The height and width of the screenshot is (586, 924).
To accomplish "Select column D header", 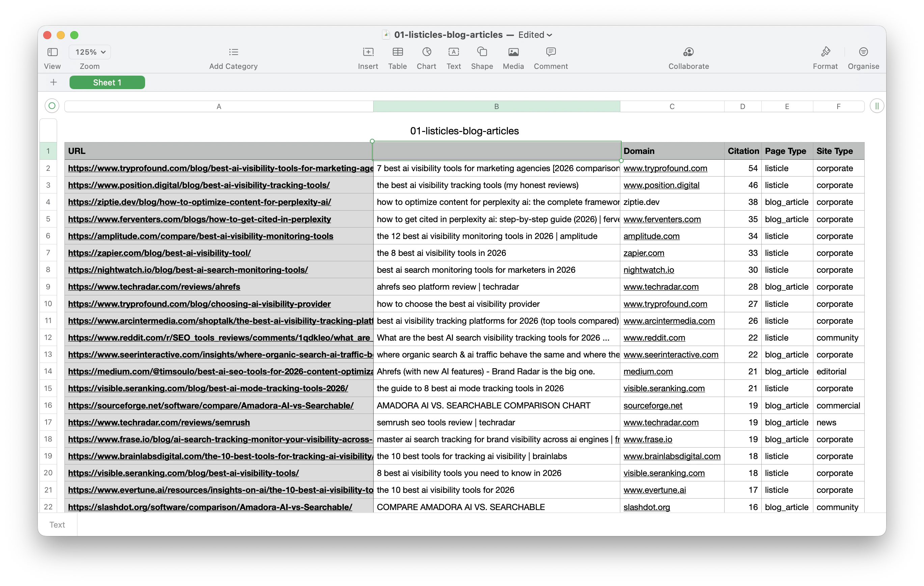I will point(742,106).
